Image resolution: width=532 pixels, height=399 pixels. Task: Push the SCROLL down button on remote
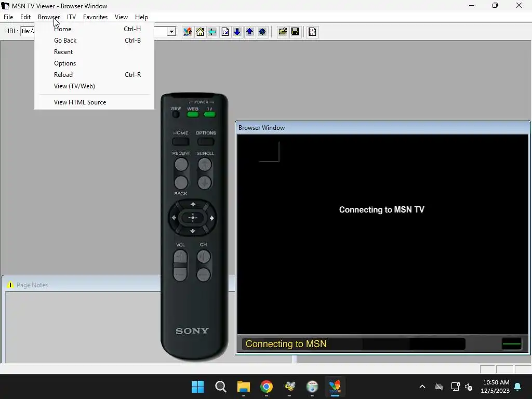(x=205, y=182)
